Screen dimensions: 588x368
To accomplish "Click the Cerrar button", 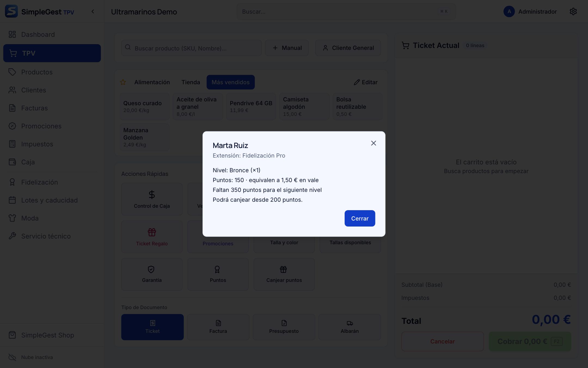I will [360, 218].
